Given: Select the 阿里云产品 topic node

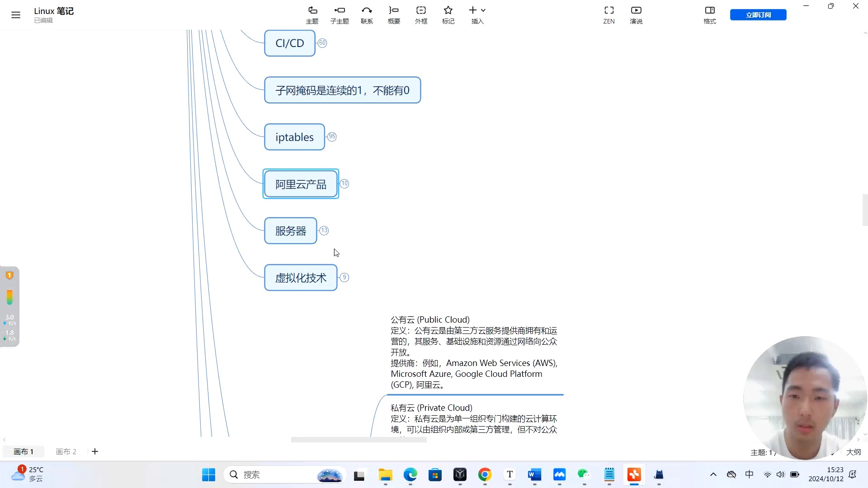Looking at the screenshot, I should pos(301,184).
